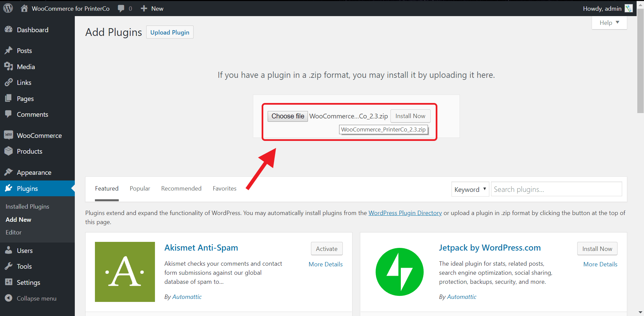Open the New content menu in admin bar
Viewport: 644px width, 316px height.
(x=152, y=8)
